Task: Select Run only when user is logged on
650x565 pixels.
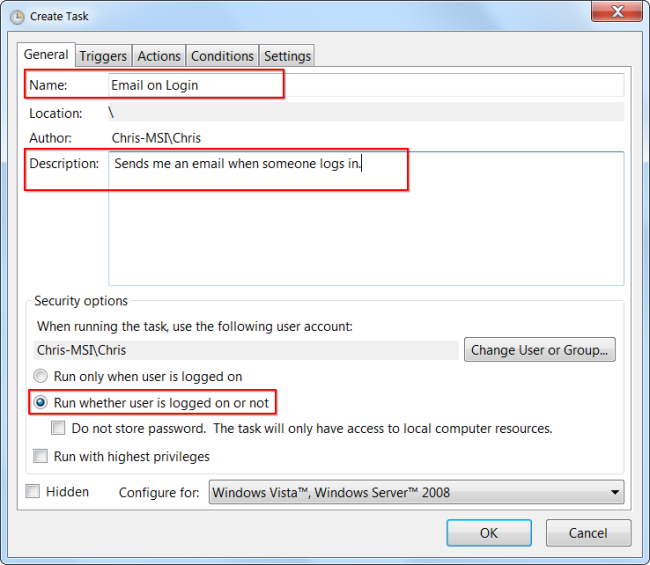Action: 41,377
